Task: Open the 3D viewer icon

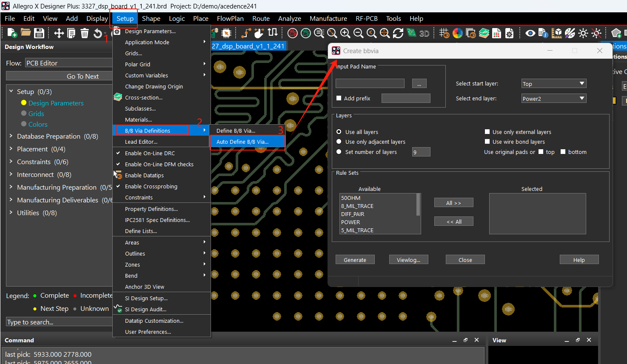Action: pyautogui.click(x=424, y=33)
